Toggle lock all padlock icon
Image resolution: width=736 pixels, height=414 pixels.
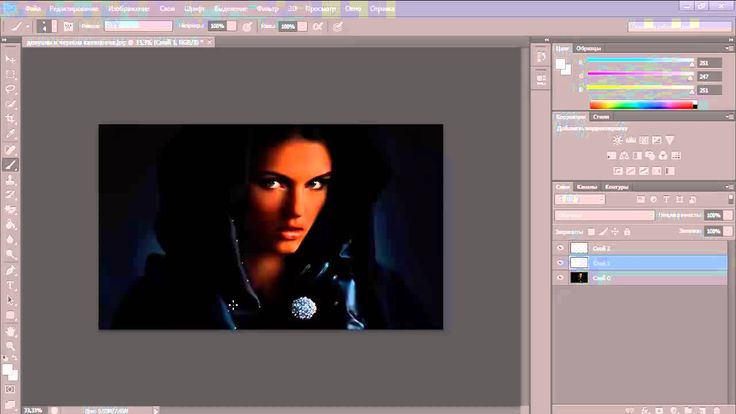click(x=627, y=231)
